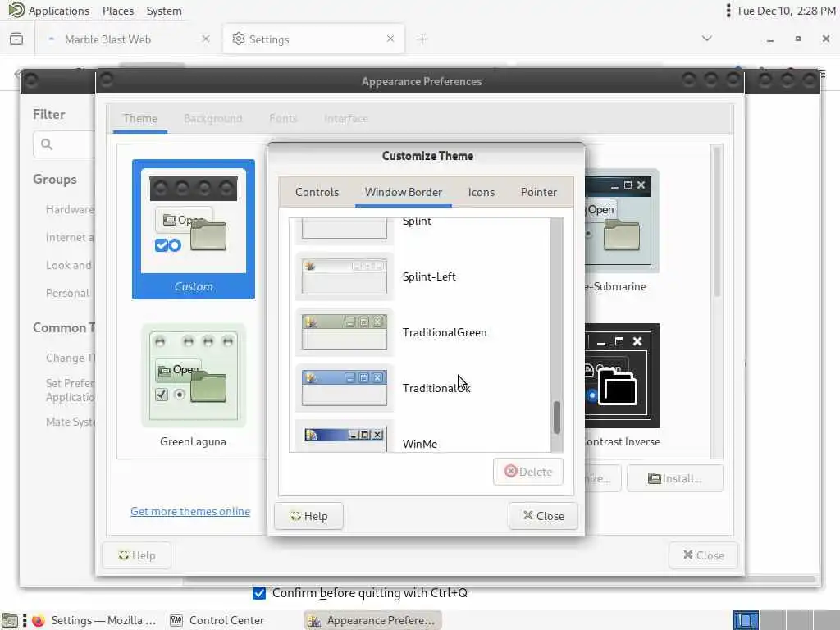Select Hardware group in Control Center

pyautogui.click(x=70, y=209)
